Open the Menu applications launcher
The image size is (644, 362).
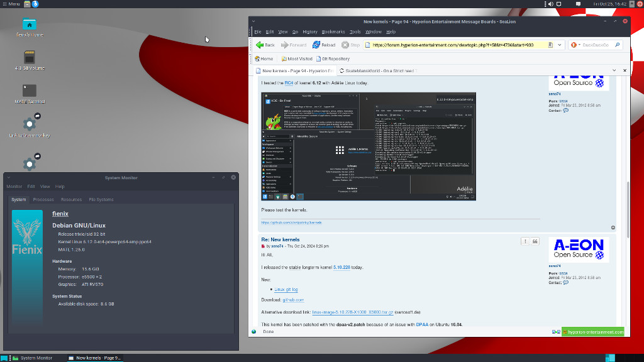click(x=11, y=4)
